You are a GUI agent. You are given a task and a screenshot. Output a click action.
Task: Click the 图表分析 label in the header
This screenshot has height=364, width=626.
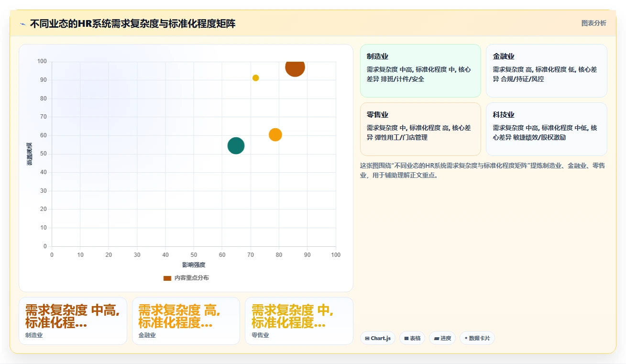coord(593,23)
